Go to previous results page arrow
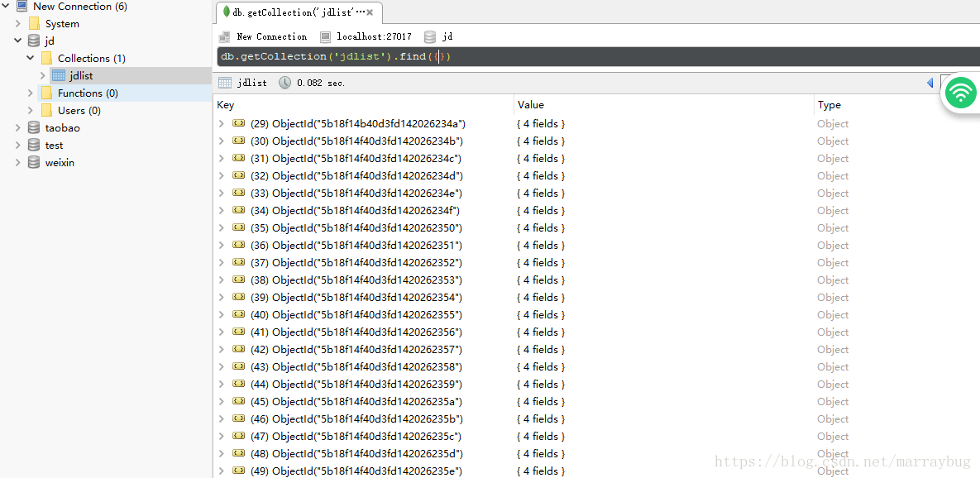The width and height of the screenshot is (980, 478). tap(930, 83)
